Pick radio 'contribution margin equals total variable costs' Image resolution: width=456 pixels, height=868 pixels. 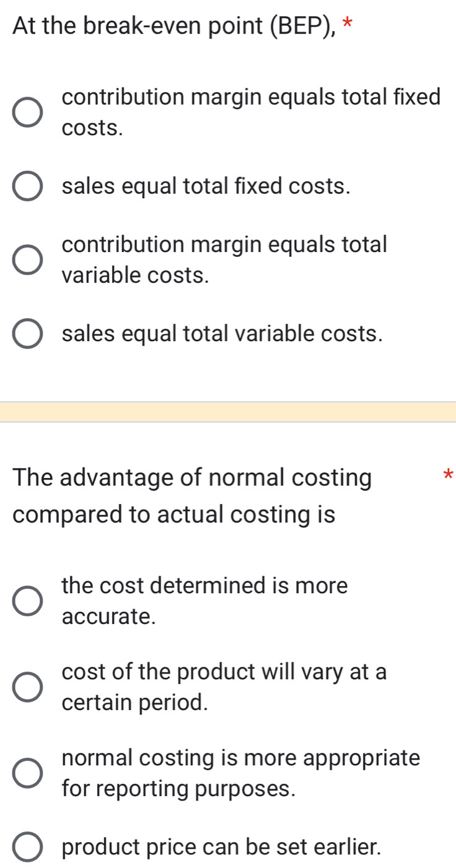tap(28, 259)
